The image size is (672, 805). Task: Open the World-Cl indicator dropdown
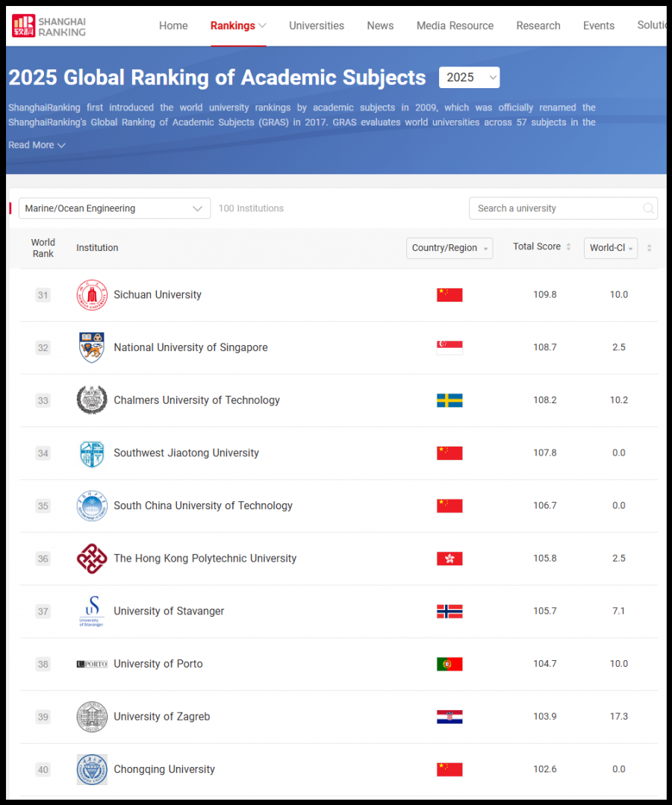pos(611,248)
